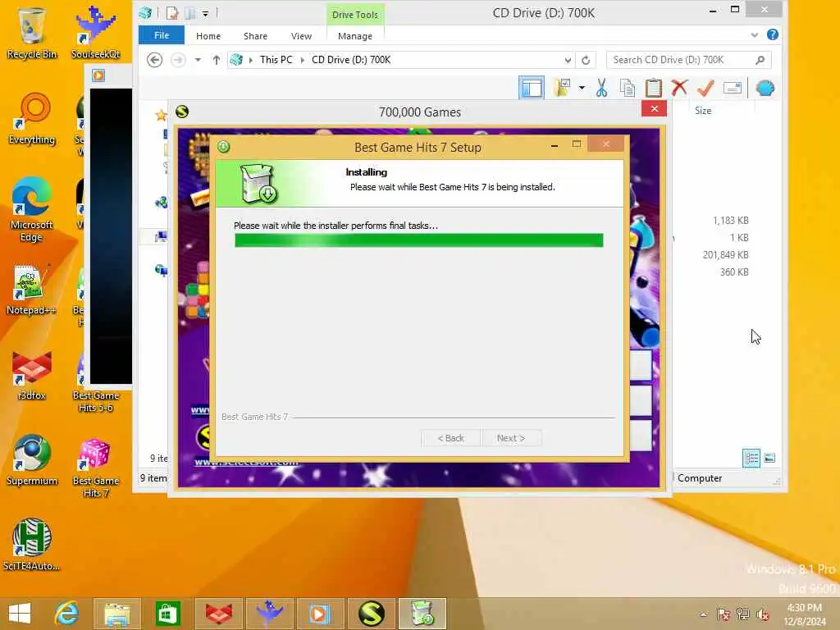Click the Back button in Setup wizard
This screenshot has height=630, width=840.
point(450,438)
